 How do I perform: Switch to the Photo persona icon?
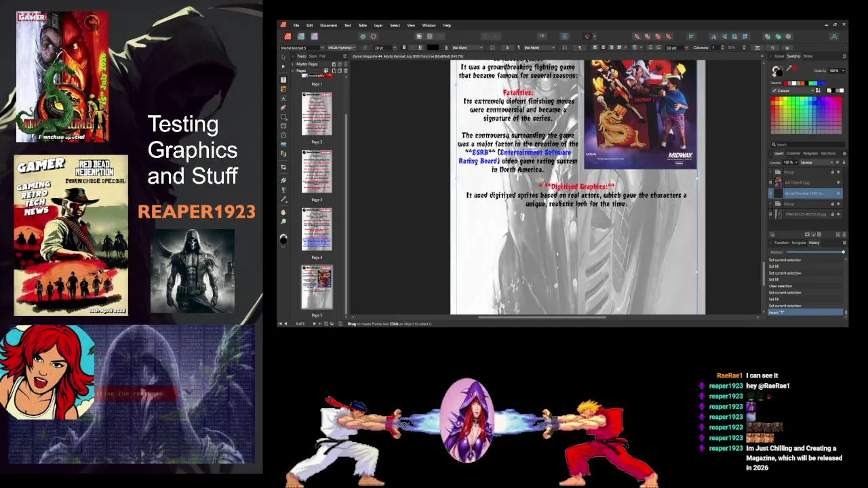[314, 37]
